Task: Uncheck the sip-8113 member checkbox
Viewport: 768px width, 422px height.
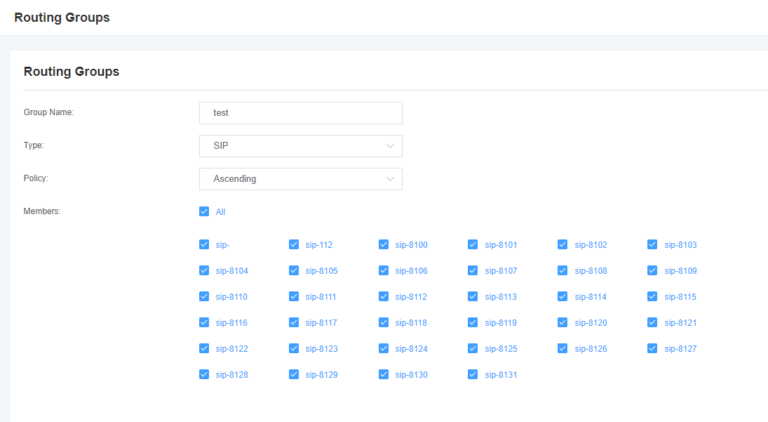Action: [473, 296]
